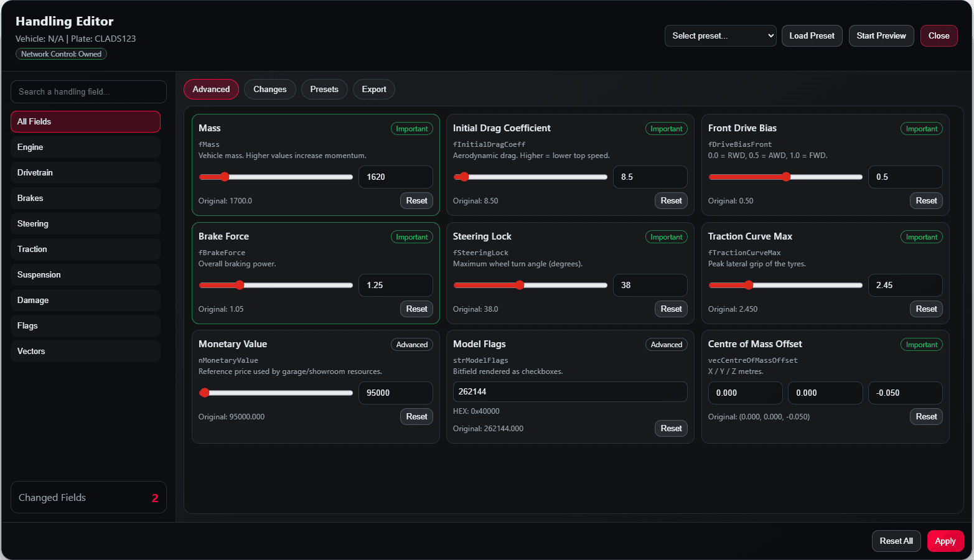Go to the Export tab
The height and width of the screenshot is (560, 974).
(x=374, y=90)
